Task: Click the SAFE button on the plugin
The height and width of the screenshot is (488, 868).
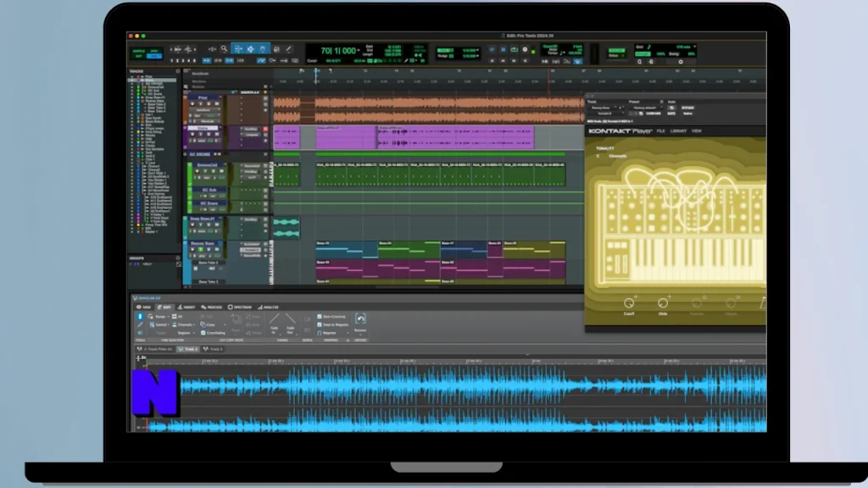Action: pos(671,114)
